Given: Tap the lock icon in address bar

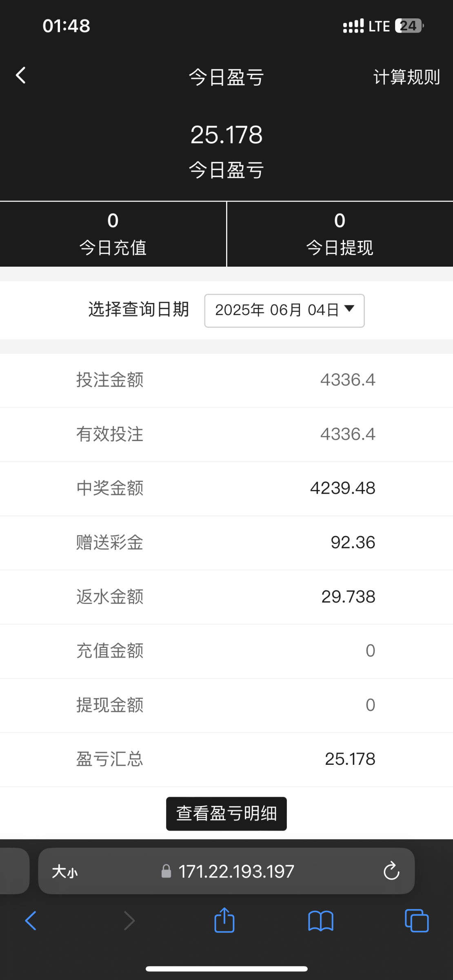Looking at the screenshot, I should (x=166, y=871).
